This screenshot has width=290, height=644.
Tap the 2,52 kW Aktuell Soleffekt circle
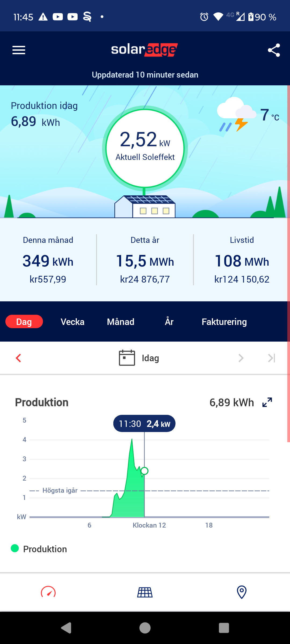[145, 148]
